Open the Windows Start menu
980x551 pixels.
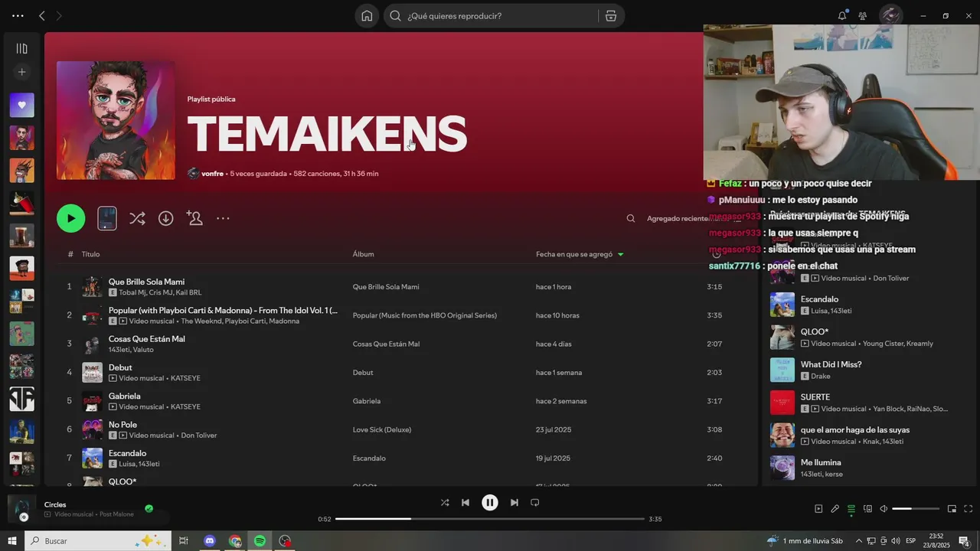12,541
